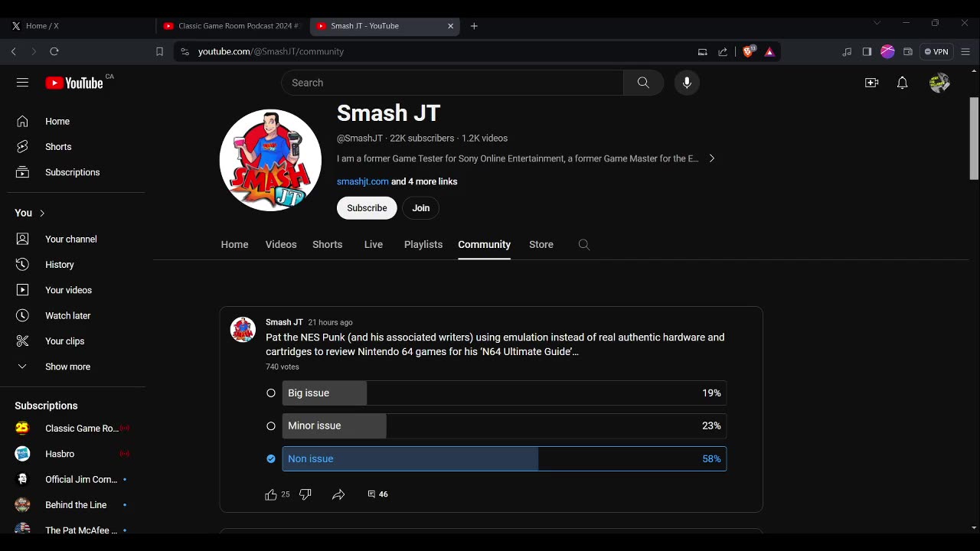Image resolution: width=980 pixels, height=551 pixels.
Task: Open the 46 comments on post
Action: coord(378,494)
